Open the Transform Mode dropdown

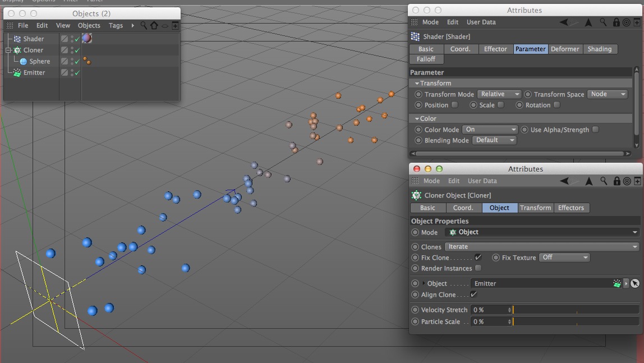point(499,94)
